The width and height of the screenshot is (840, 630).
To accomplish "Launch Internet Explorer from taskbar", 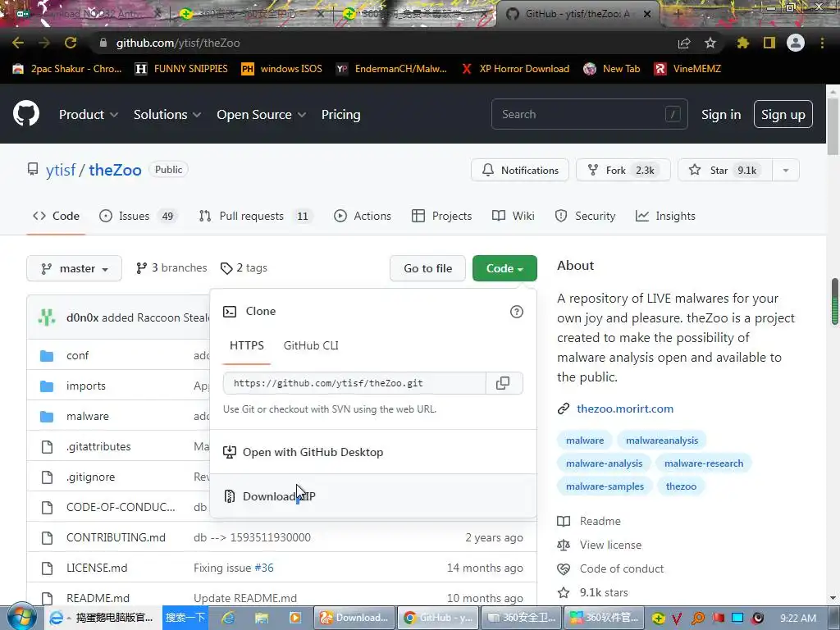I will [228, 618].
